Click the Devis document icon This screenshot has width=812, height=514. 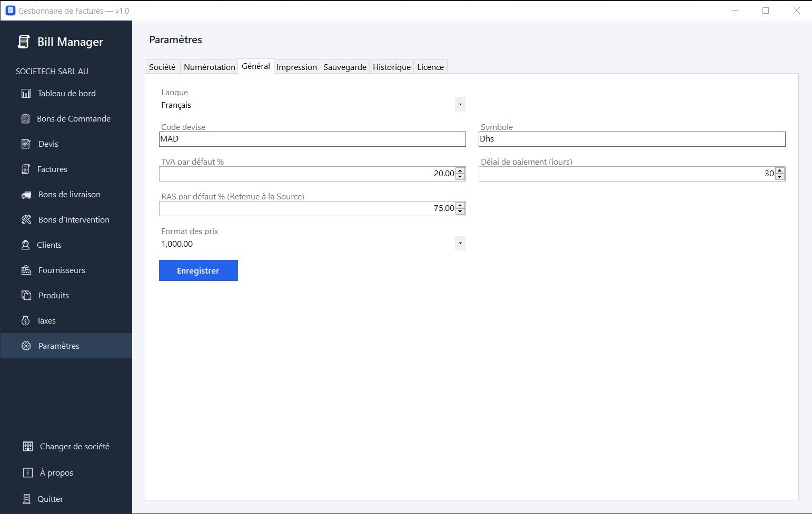(x=26, y=144)
